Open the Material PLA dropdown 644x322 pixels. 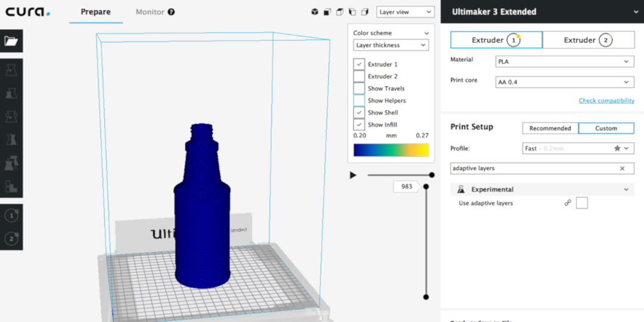tap(564, 61)
